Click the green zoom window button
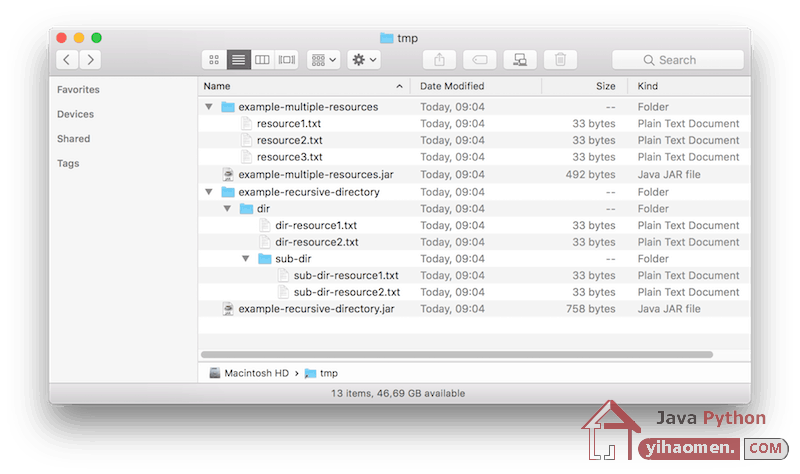This screenshot has height=474, width=800. point(96,38)
